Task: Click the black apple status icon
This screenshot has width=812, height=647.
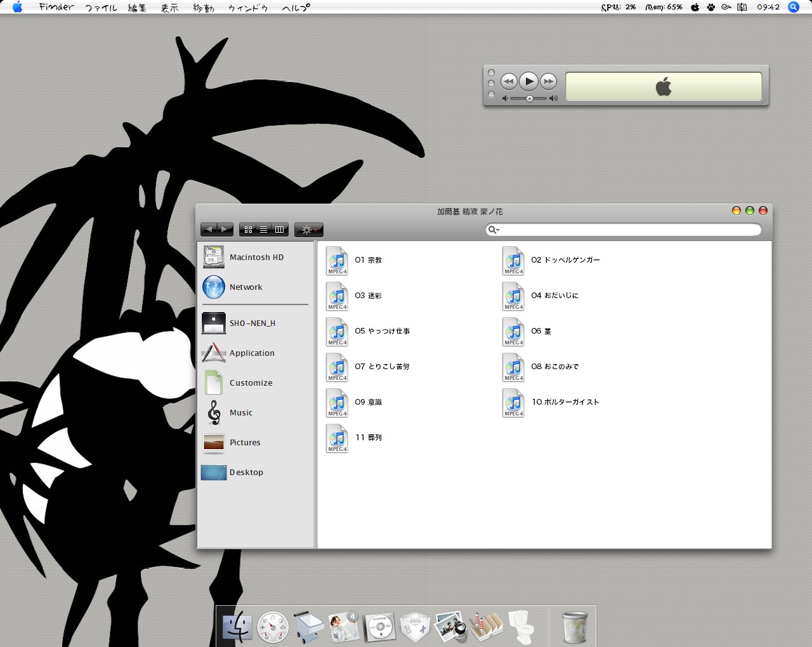Action: tap(695, 7)
